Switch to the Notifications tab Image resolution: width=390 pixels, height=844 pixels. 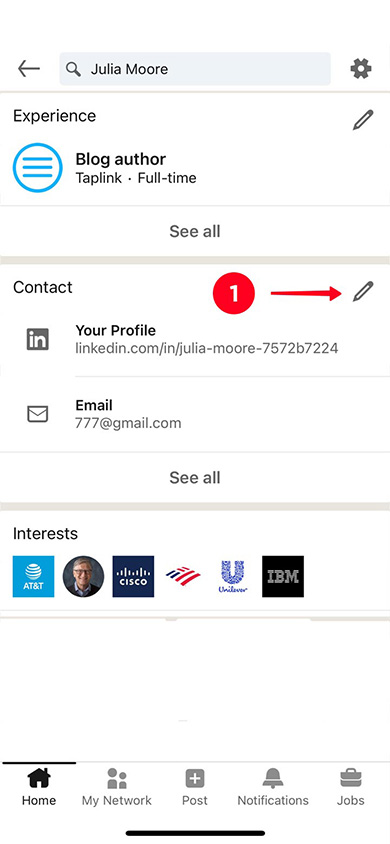tap(273, 786)
